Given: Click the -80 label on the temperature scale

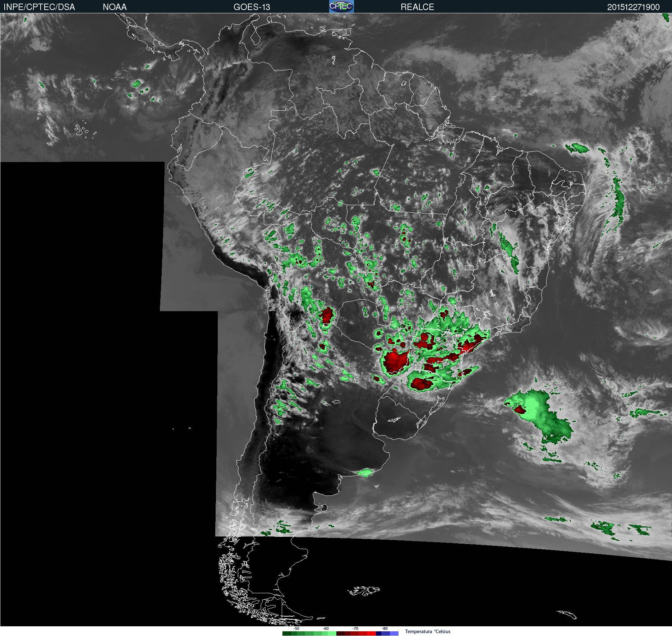Looking at the screenshot, I should (x=385, y=628).
